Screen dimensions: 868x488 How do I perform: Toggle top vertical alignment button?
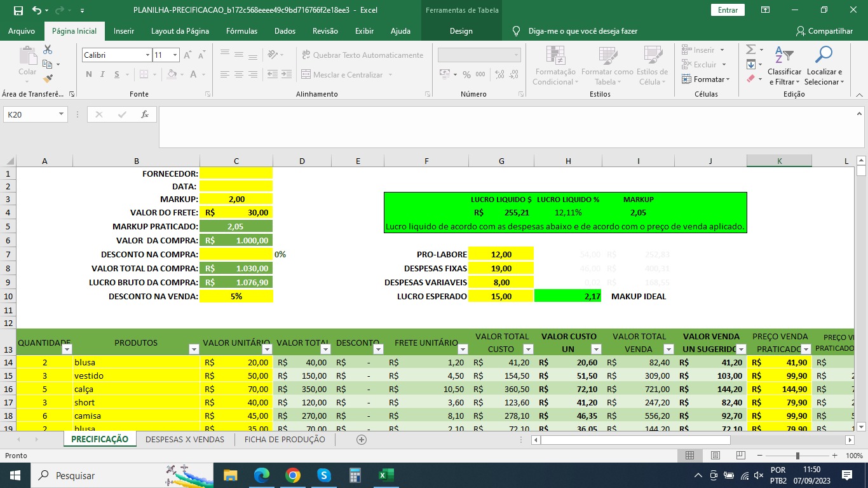[x=224, y=55]
